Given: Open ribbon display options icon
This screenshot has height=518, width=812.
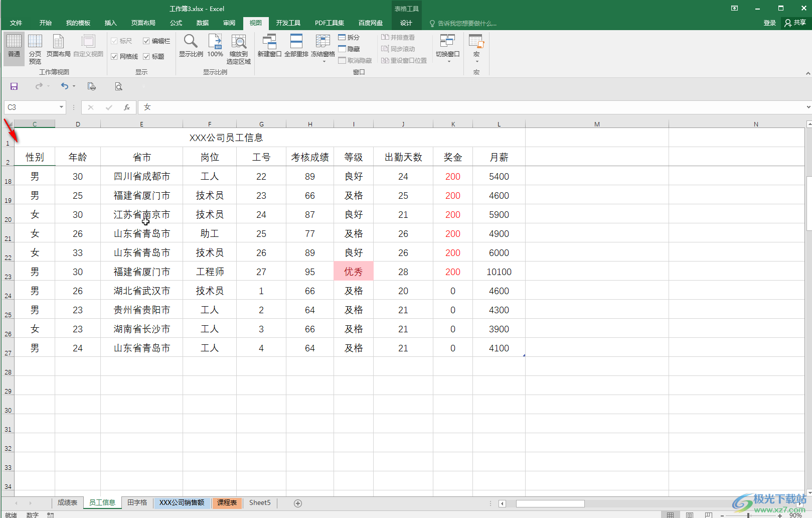Looking at the screenshot, I should [734, 8].
